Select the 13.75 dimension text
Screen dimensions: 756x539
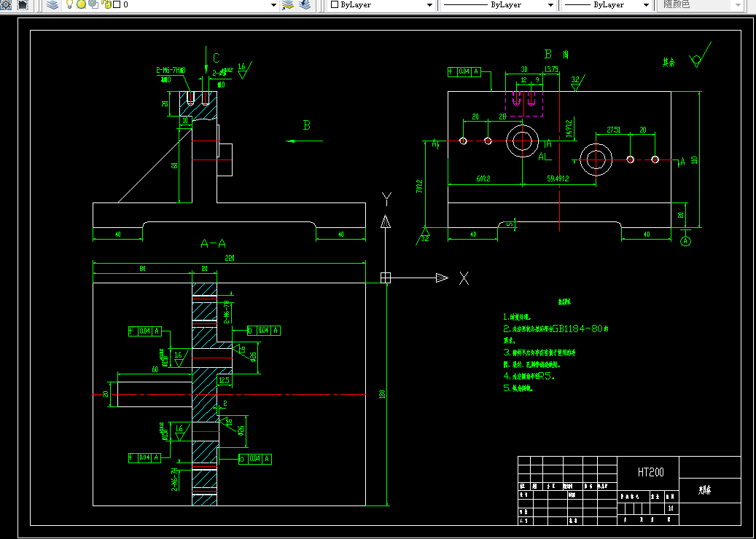tap(551, 69)
